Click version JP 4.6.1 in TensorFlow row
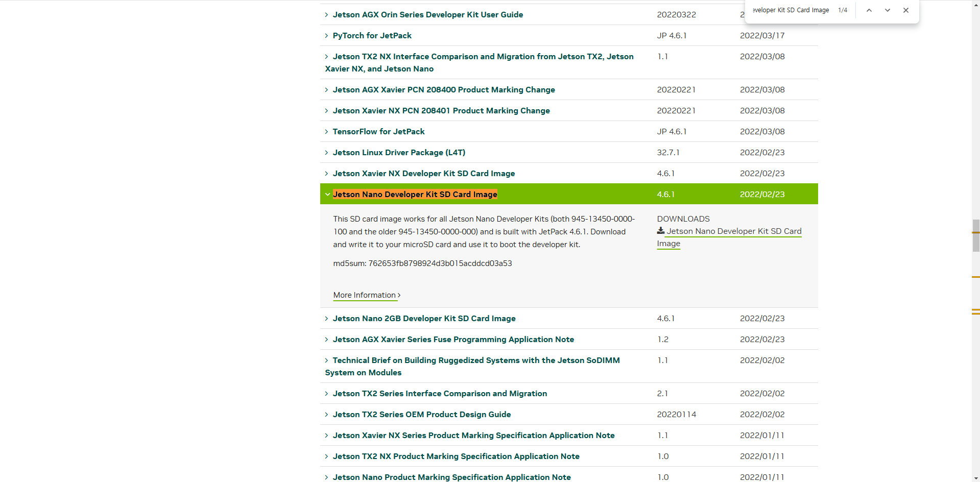Viewport: 980px width, 482px height. (672, 132)
